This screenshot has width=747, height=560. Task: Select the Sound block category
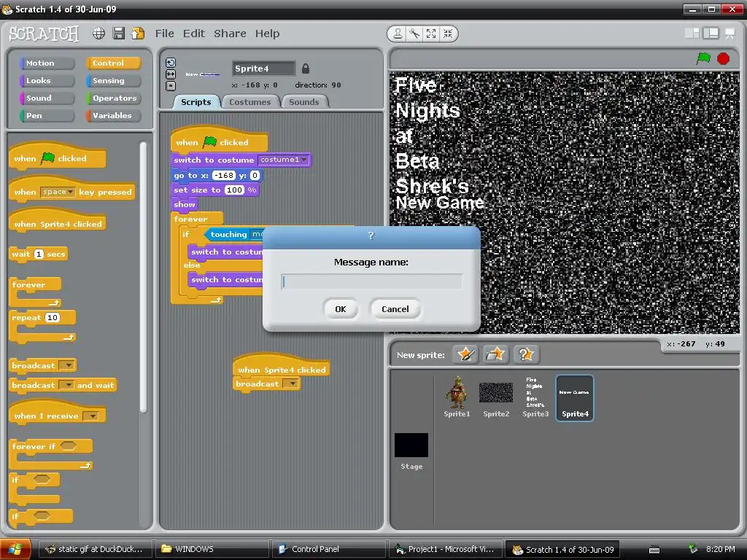pos(47,98)
